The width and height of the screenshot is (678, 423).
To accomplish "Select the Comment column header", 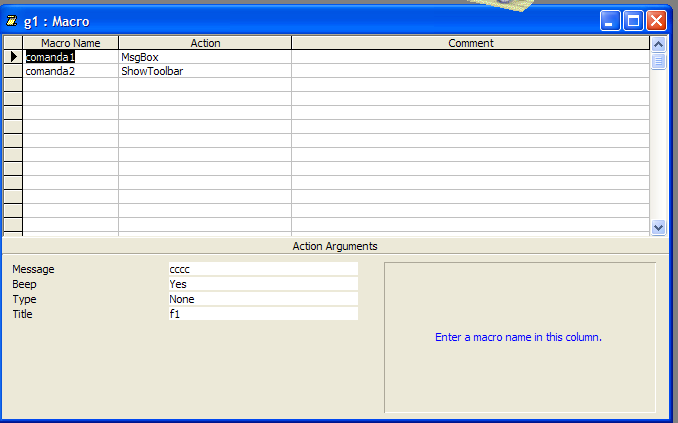I will coord(470,43).
